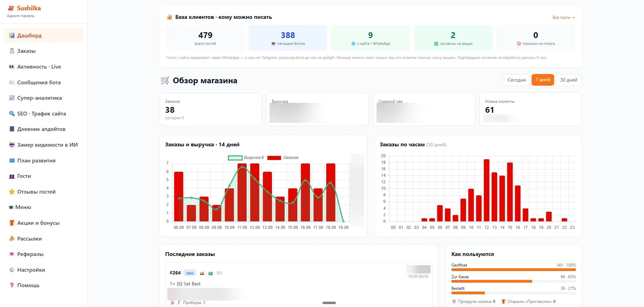The image size is (644, 307).
Task: Click order number #264
Action: tap(175, 273)
